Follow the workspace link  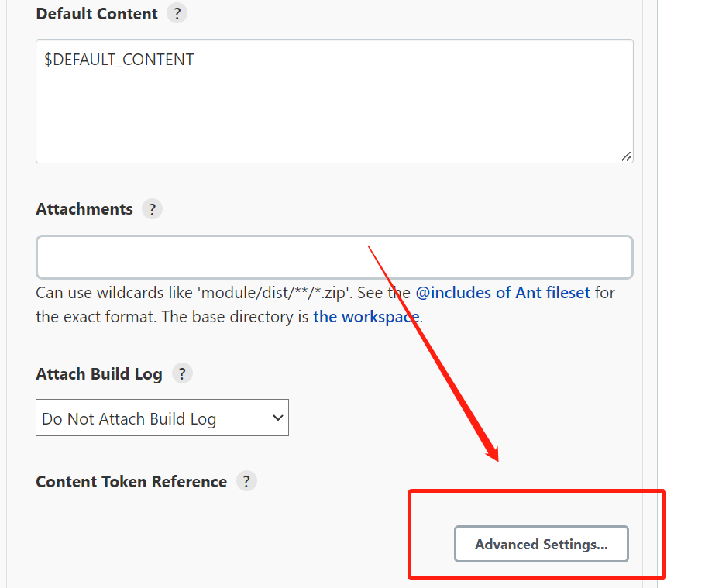pos(366,317)
